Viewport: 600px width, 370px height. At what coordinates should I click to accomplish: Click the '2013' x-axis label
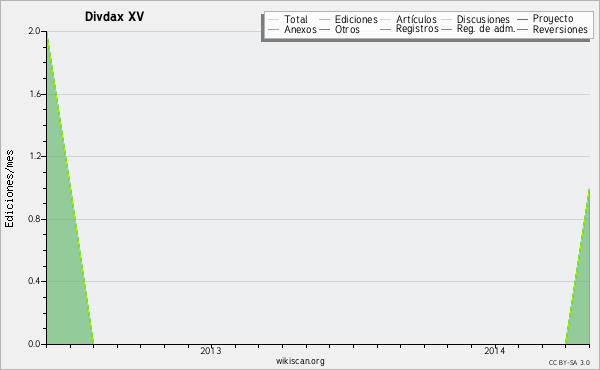coord(211,350)
